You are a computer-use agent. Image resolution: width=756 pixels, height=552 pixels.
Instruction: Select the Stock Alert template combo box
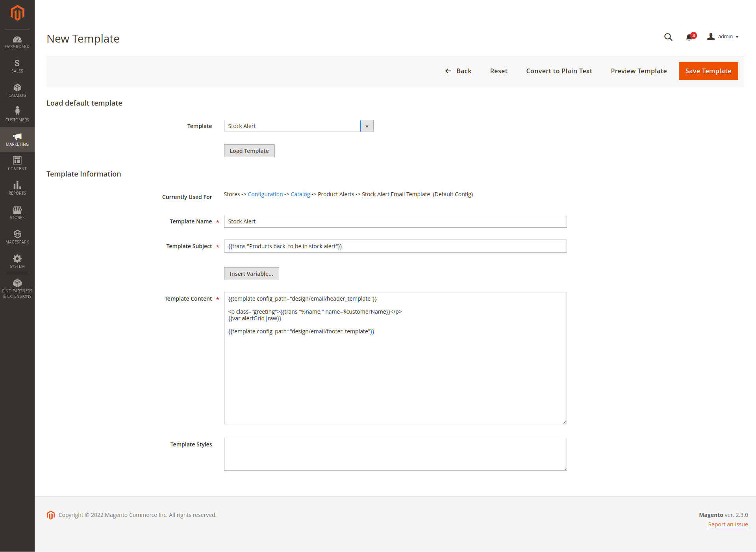coord(298,126)
